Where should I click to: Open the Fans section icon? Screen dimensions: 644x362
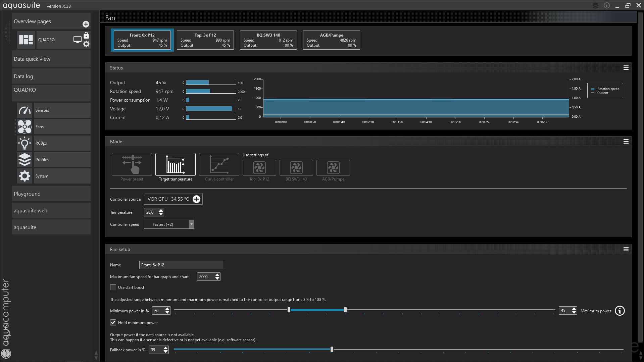pyautogui.click(x=24, y=126)
